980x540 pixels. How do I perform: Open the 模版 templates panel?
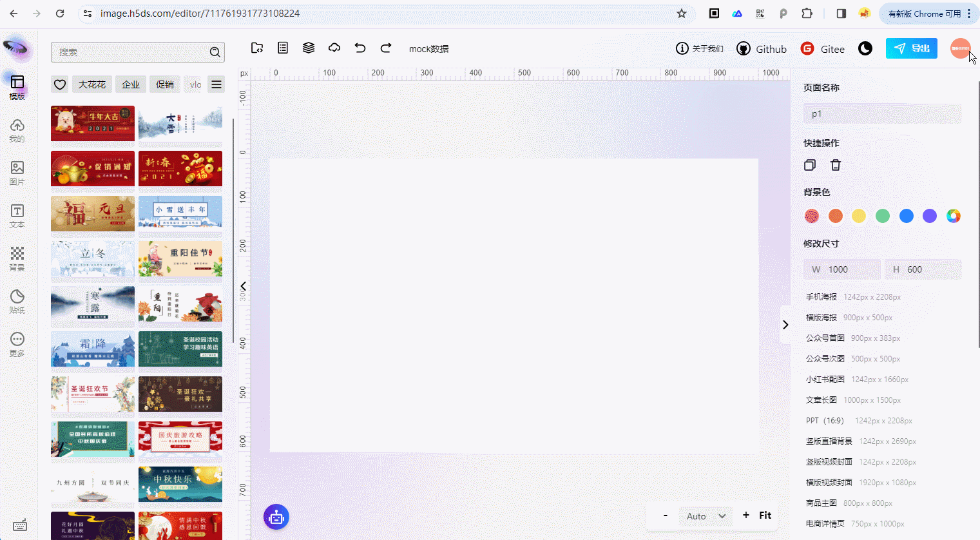(x=17, y=87)
